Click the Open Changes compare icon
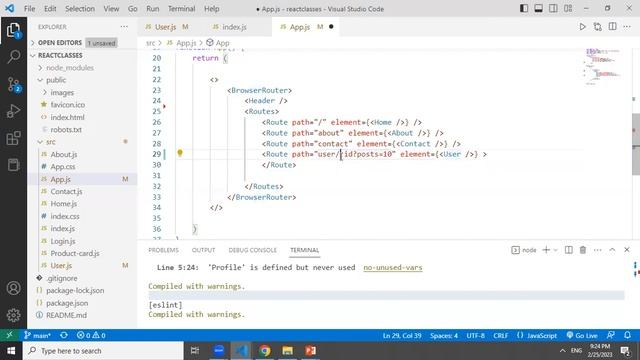 click(598, 27)
